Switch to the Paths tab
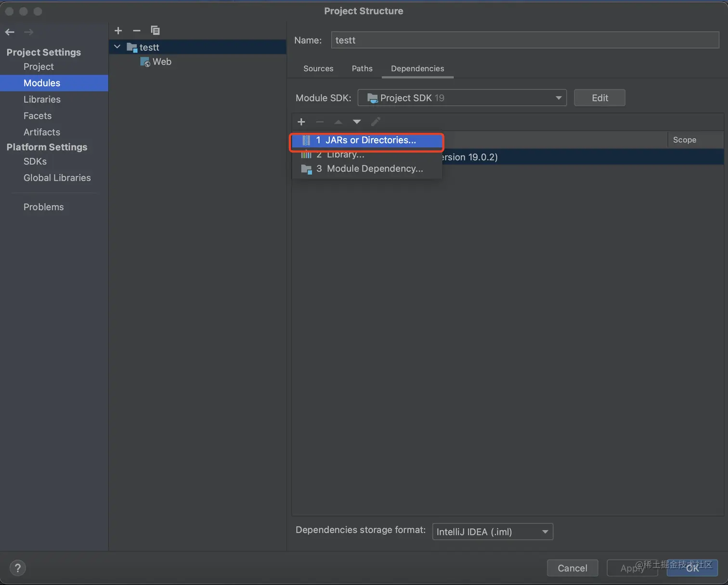This screenshot has height=585, width=728. click(362, 68)
